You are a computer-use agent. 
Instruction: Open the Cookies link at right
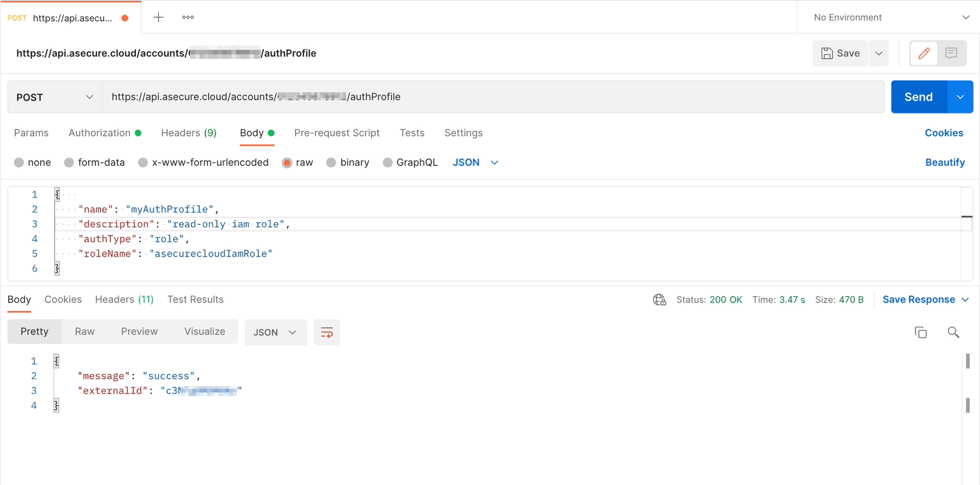coord(944,133)
